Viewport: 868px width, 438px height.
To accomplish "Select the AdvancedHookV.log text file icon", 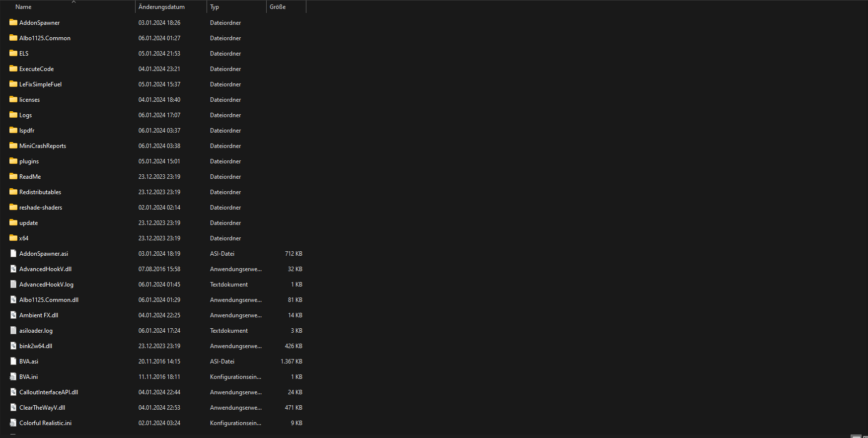I will (13, 284).
